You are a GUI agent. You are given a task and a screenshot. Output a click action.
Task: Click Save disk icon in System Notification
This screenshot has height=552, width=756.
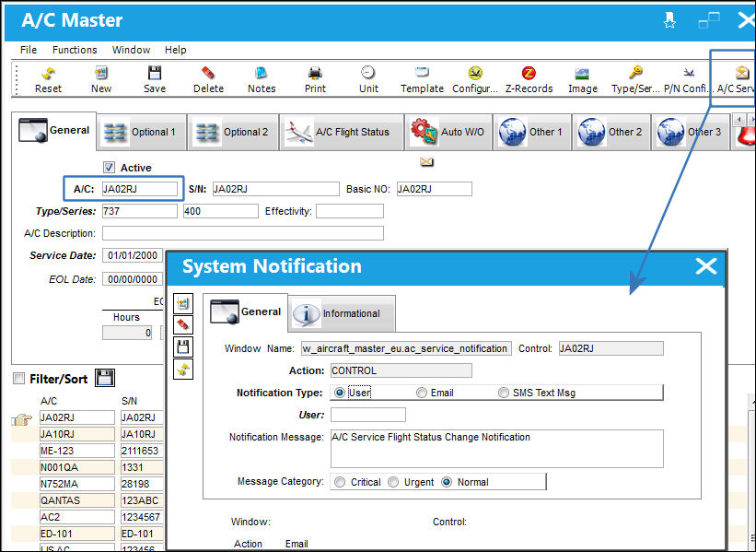coord(183,346)
